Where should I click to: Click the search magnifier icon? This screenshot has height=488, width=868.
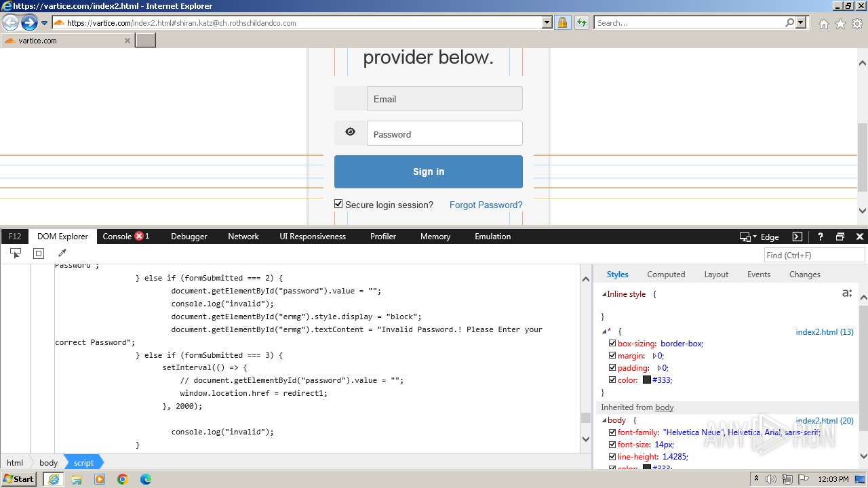click(x=789, y=22)
